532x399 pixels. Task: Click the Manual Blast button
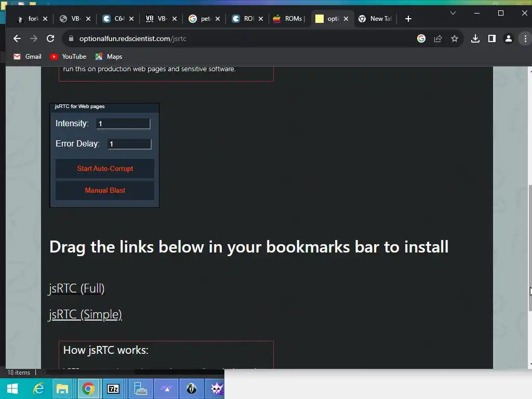(105, 190)
